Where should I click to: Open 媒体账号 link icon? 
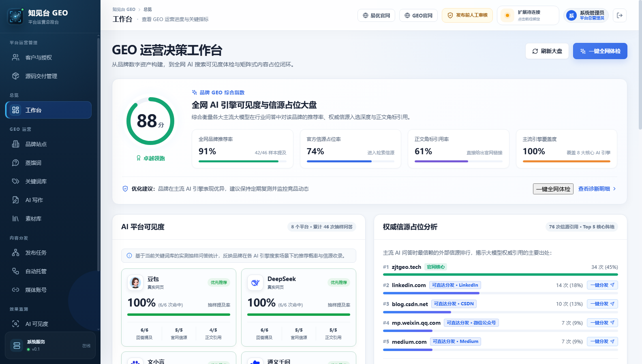(x=15, y=290)
